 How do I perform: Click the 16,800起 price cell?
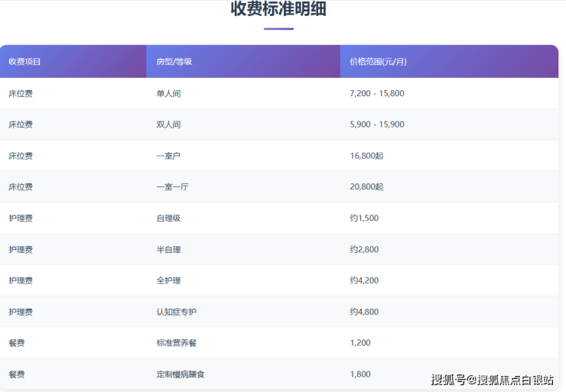(x=366, y=156)
